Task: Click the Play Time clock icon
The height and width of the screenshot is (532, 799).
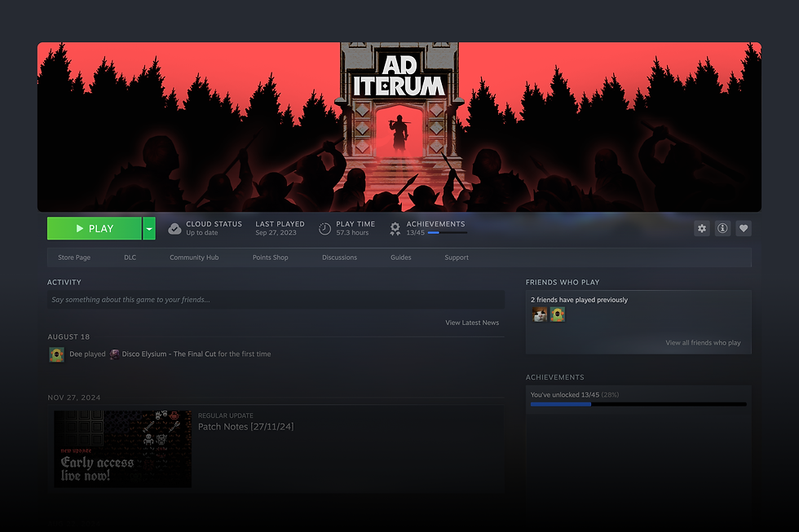Action: [x=324, y=228]
